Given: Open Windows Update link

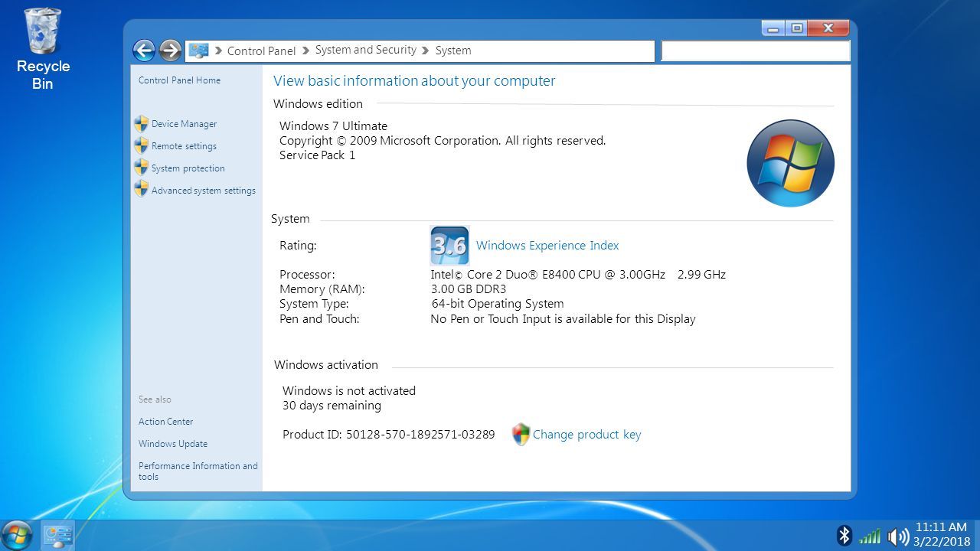Looking at the screenshot, I should pos(173,444).
